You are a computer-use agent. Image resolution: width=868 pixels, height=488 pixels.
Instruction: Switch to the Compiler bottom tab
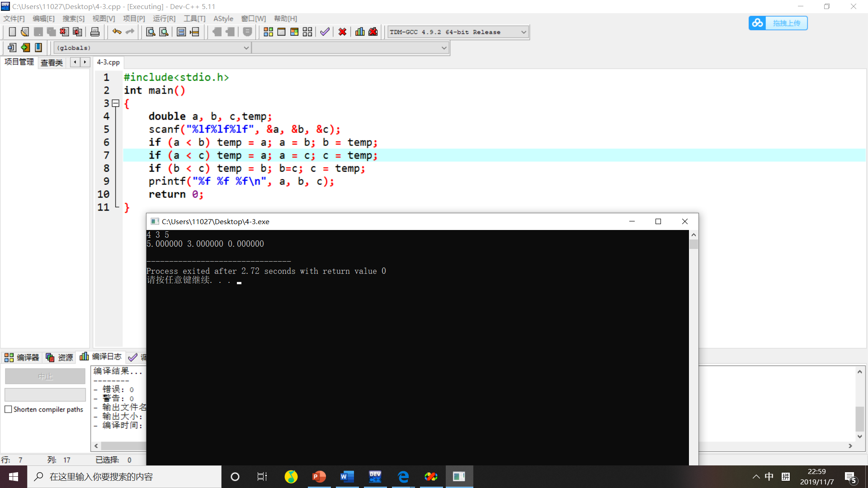[x=22, y=357]
